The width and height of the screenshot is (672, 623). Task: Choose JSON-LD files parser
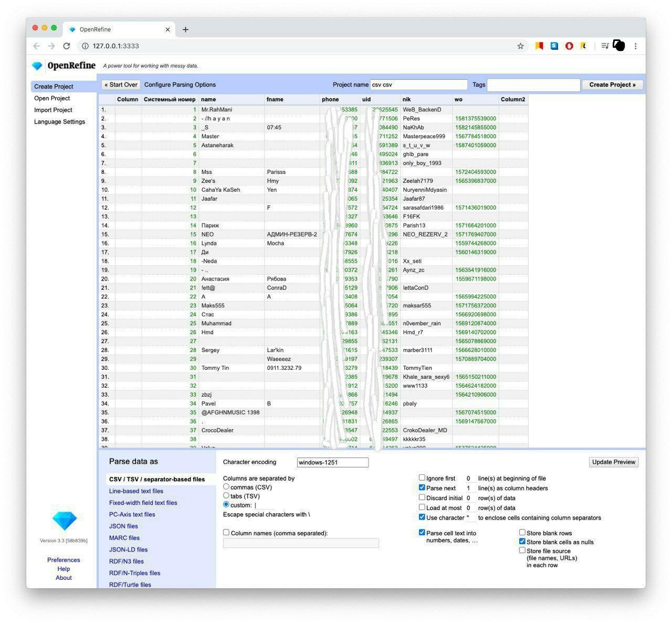click(128, 549)
